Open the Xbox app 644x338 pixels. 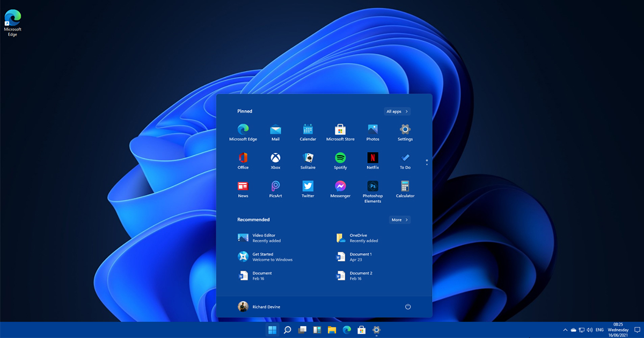pos(275,158)
